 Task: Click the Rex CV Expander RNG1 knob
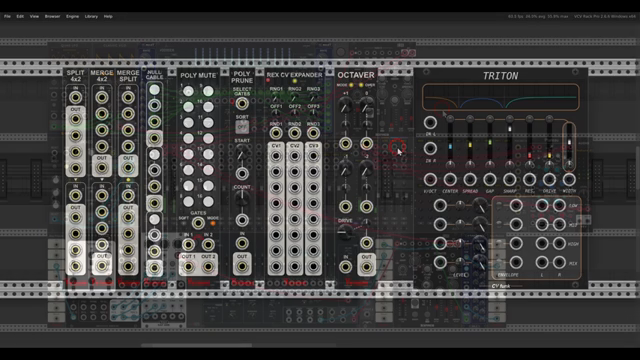276,98
